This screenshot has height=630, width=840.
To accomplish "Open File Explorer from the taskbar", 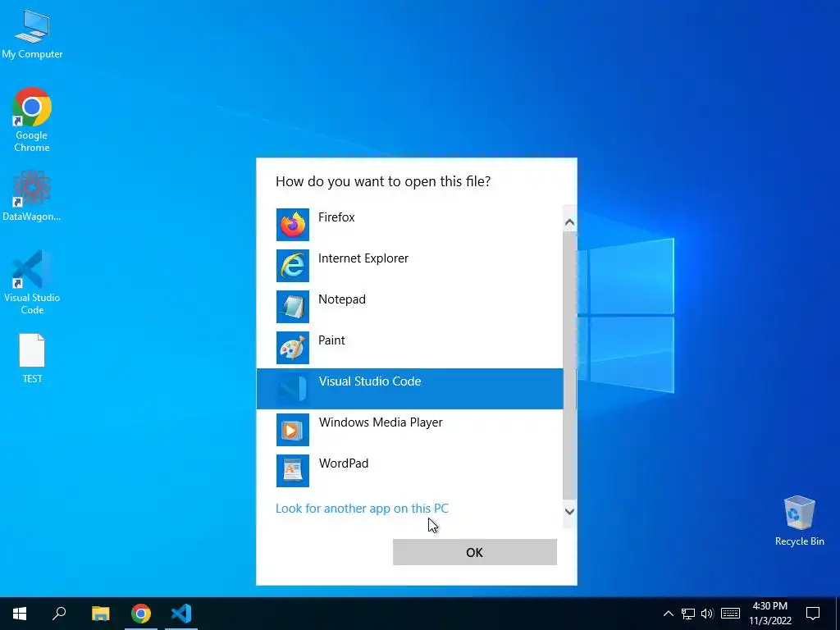I will click(100, 614).
